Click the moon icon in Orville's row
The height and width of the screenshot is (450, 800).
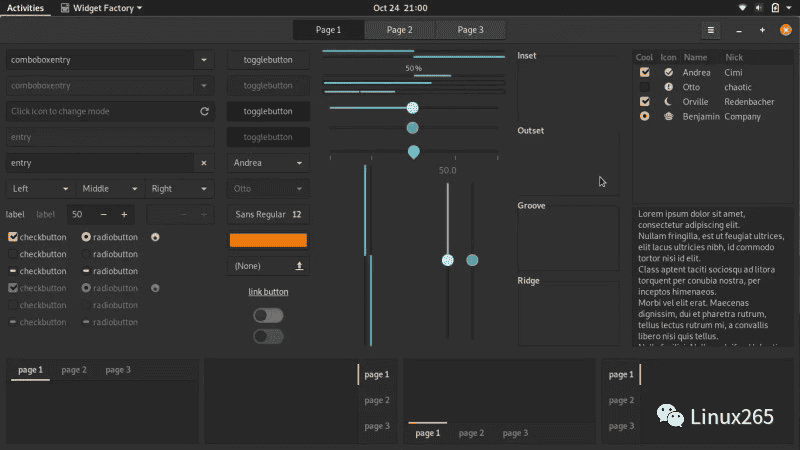point(668,102)
